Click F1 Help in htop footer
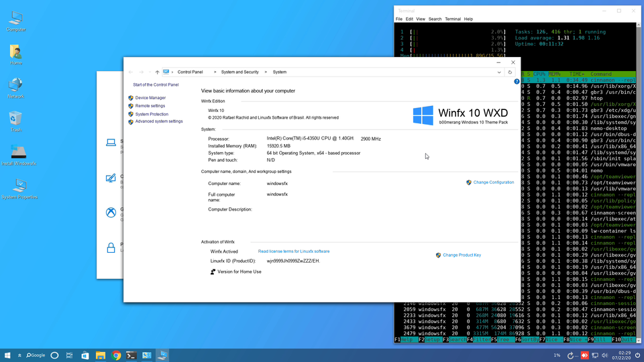 (x=407, y=340)
